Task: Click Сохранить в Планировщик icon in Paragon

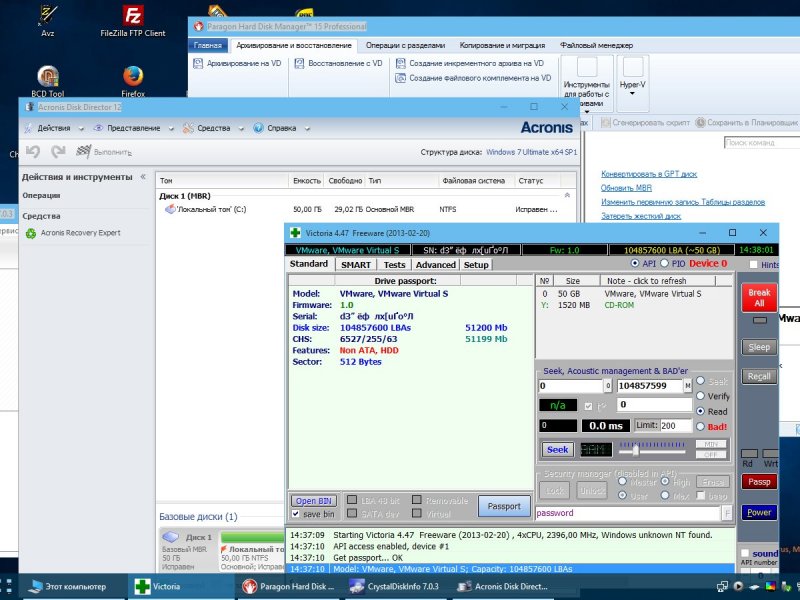Action: 701,122
